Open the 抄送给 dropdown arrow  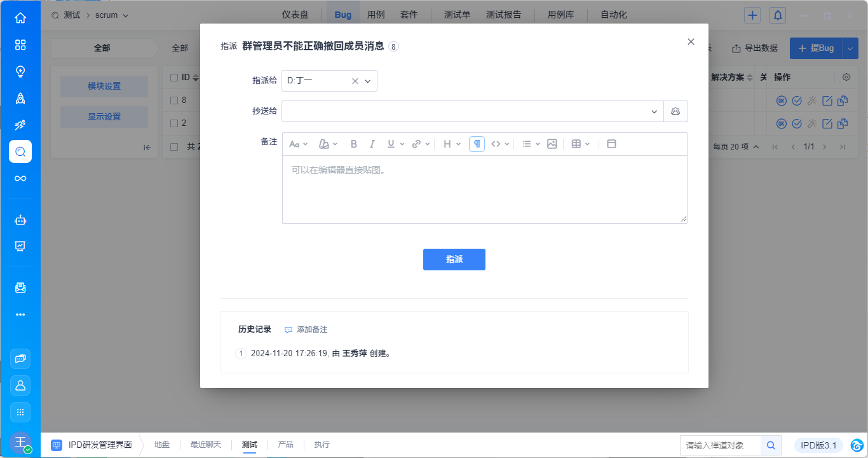[x=654, y=111]
